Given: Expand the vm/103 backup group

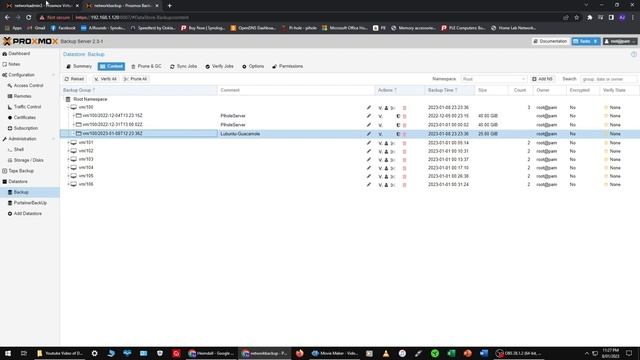Looking at the screenshot, I should pos(68,159).
